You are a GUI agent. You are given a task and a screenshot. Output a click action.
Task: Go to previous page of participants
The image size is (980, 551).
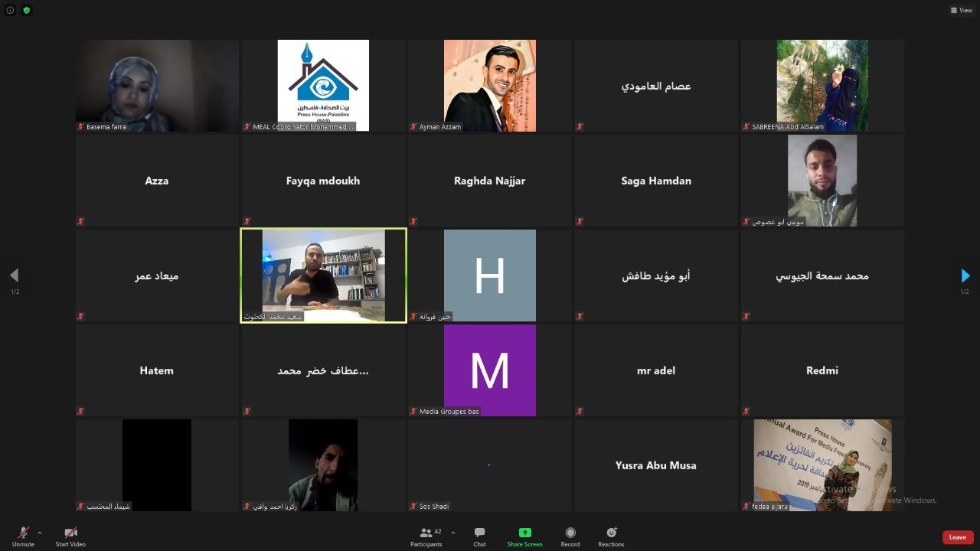point(14,275)
